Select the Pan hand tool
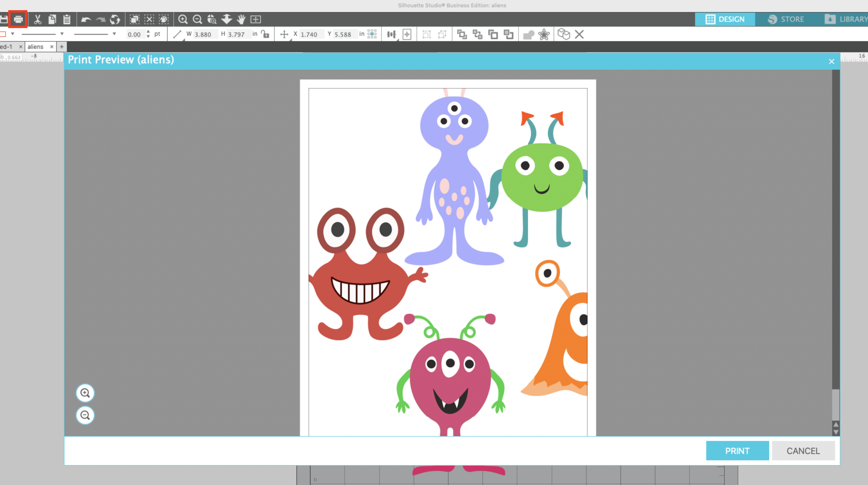This screenshot has width=868, height=485. pos(241,19)
